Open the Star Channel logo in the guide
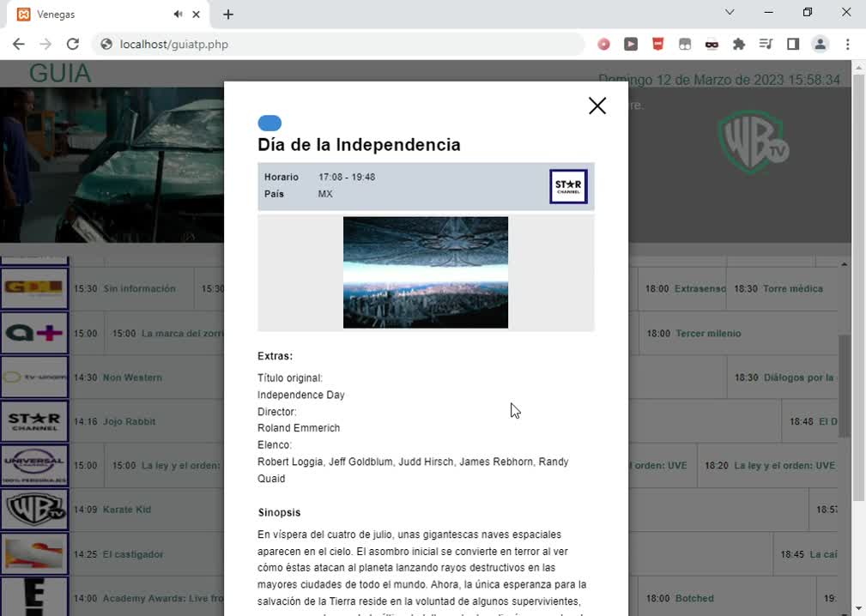 [34, 421]
